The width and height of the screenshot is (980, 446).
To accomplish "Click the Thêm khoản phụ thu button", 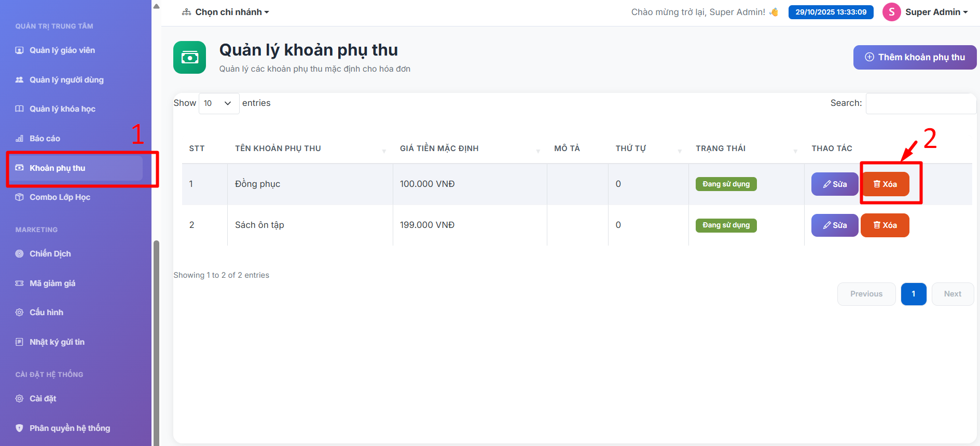I will point(915,57).
